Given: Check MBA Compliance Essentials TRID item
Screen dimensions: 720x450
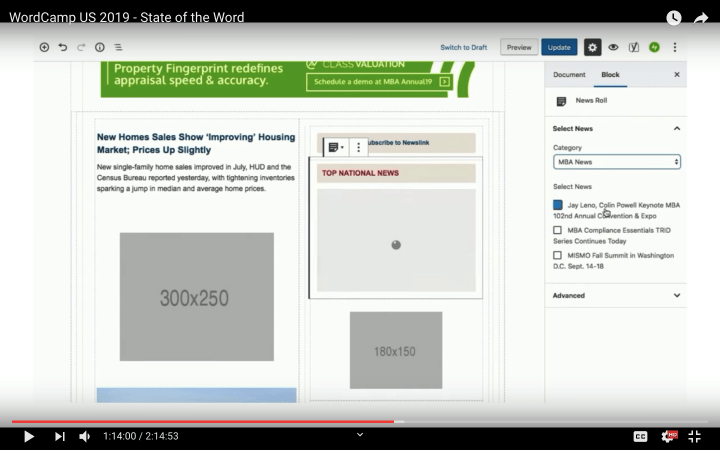Looking at the screenshot, I should (557, 230).
